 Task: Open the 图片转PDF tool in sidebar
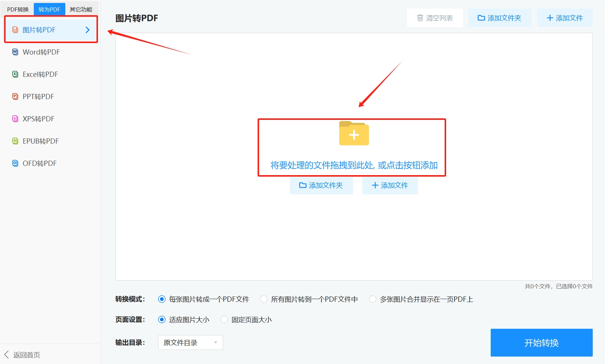[39, 30]
